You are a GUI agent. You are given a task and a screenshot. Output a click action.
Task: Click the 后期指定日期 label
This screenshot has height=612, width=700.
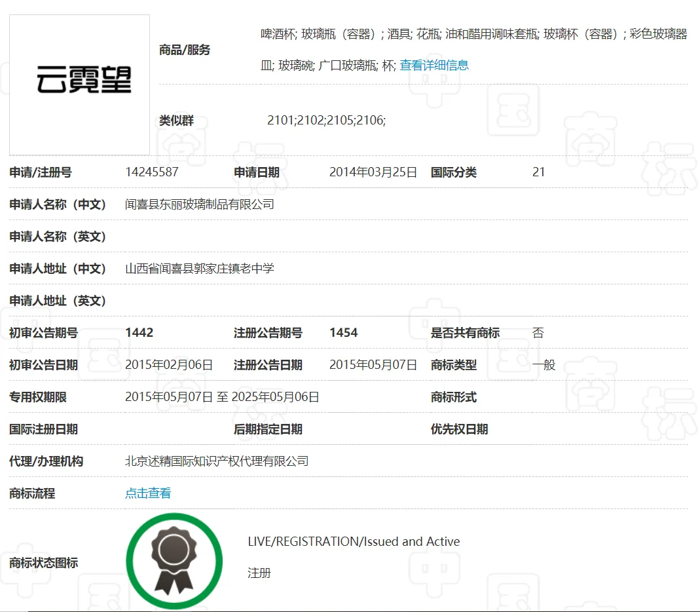(x=268, y=429)
